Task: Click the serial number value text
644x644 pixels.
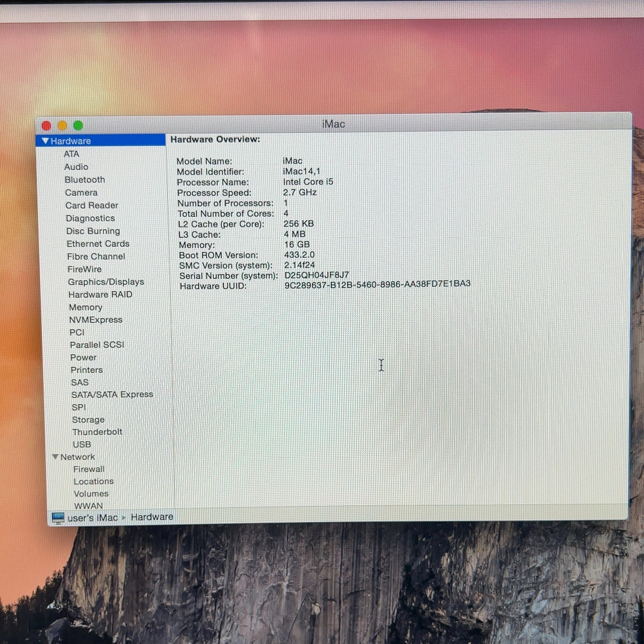Action: [x=317, y=275]
